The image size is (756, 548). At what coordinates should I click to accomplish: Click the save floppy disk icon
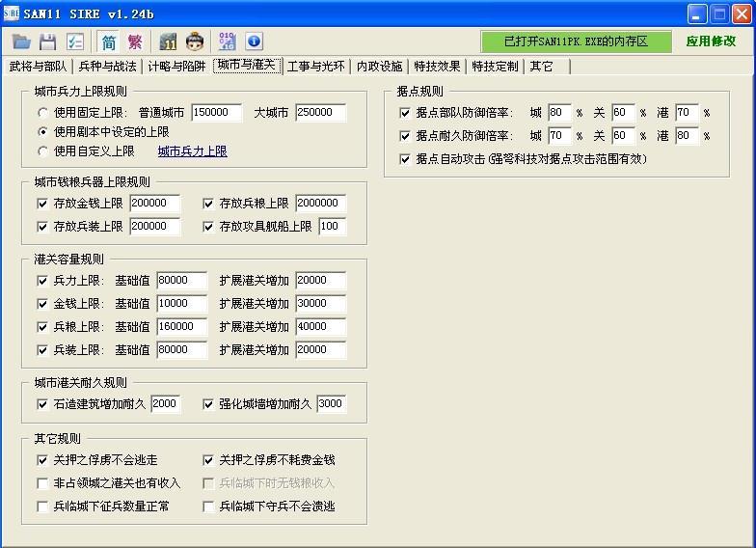pos(47,41)
